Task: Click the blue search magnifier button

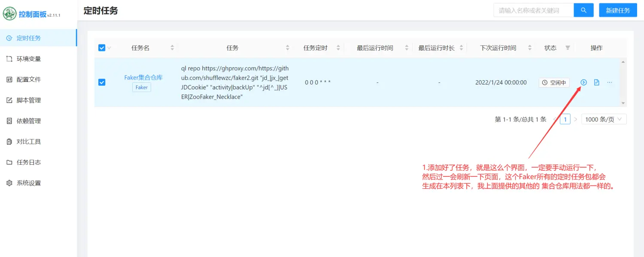Action: click(583, 10)
